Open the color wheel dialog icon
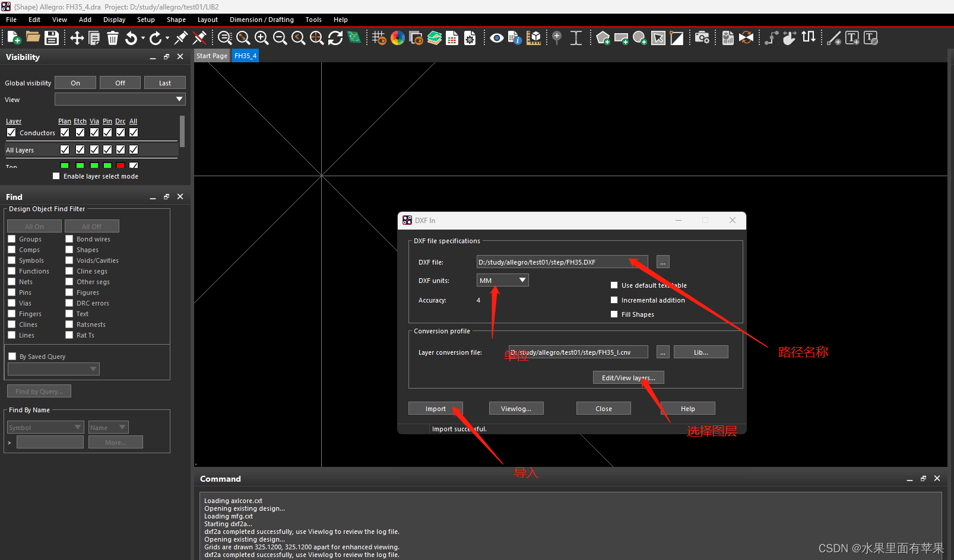This screenshot has height=560, width=954. [x=398, y=38]
